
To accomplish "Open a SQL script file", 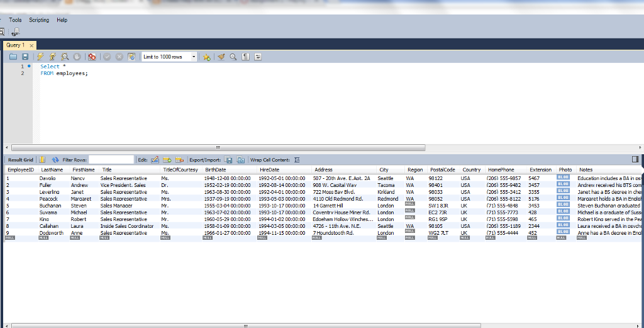I will pyautogui.click(x=13, y=57).
